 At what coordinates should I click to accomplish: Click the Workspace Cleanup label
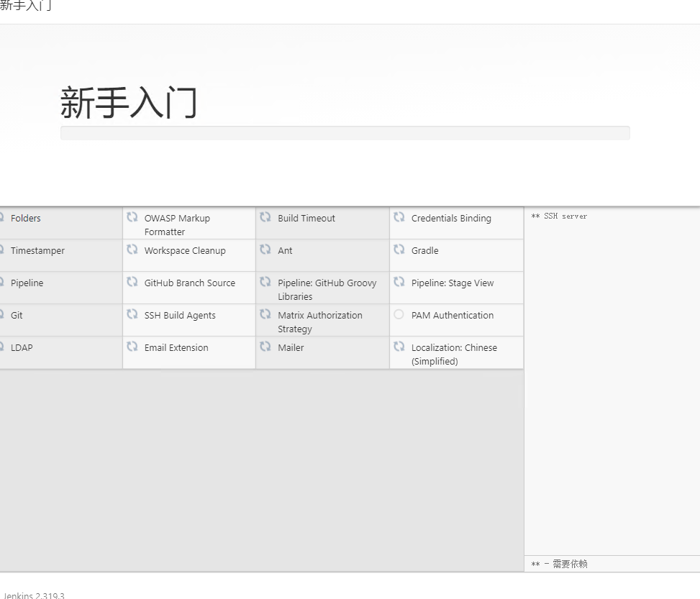click(x=185, y=251)
